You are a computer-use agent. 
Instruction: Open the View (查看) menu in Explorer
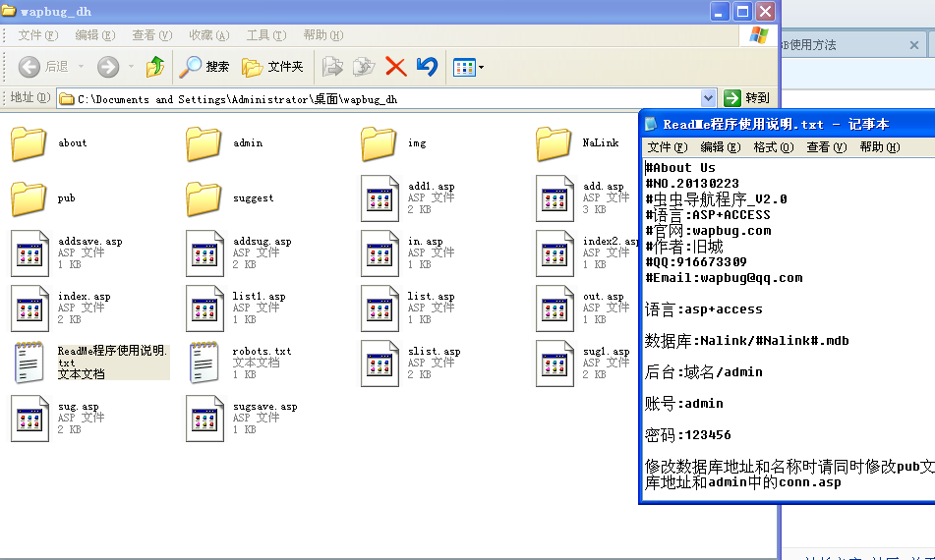(x=151, y=35)
